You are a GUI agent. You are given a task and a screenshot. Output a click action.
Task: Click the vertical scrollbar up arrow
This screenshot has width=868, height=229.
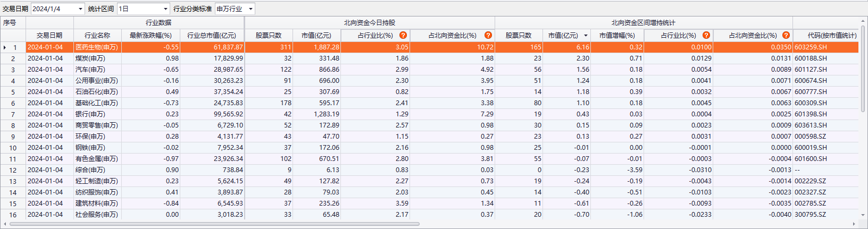863,21
